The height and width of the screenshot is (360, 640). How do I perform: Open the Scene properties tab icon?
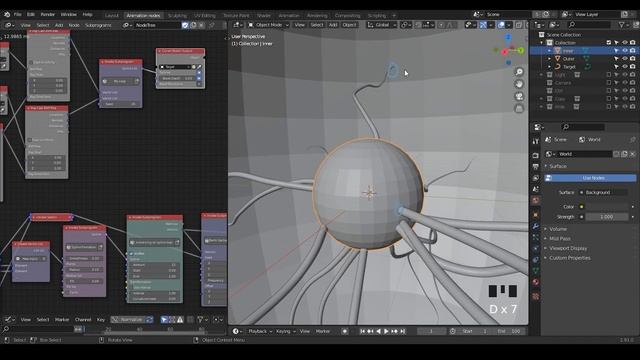click(536, 189)
